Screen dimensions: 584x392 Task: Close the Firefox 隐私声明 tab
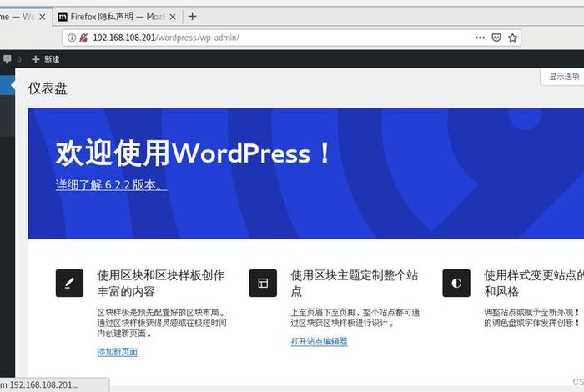pyautogui.click(x=173, y=17)
